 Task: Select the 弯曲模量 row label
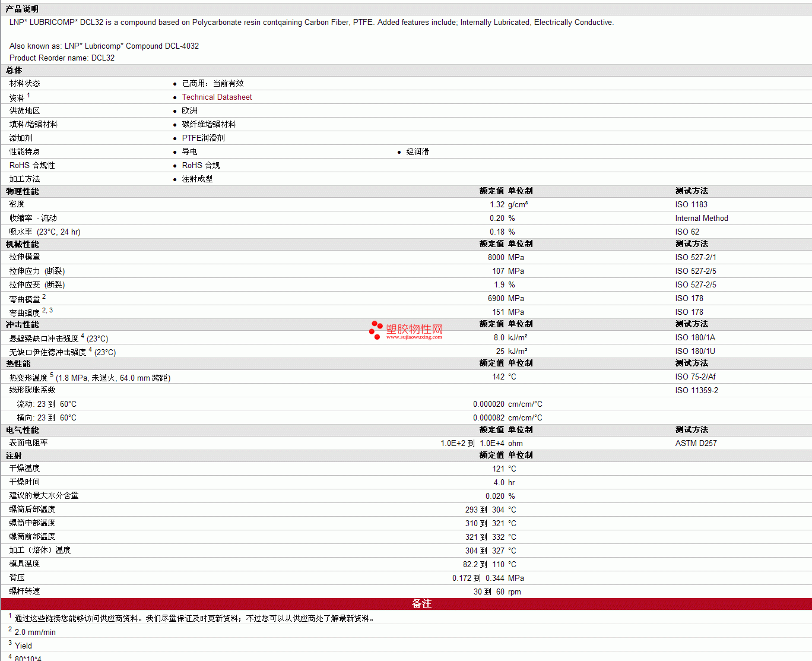[x=27, y=298]
